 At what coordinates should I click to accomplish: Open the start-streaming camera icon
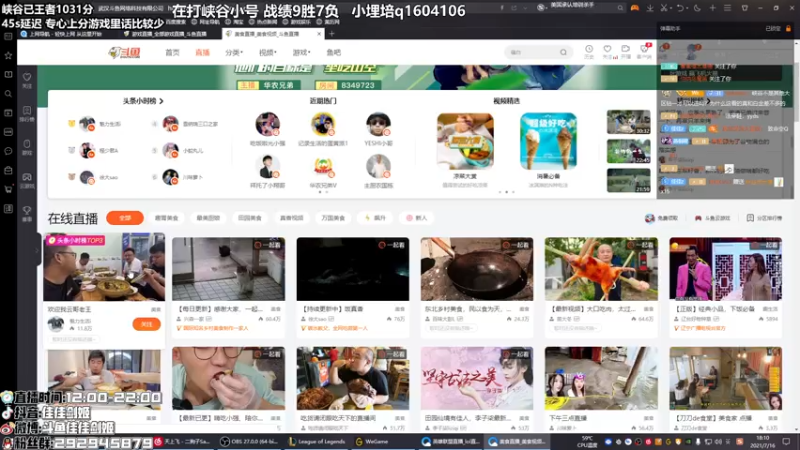(x=626, y=51)
